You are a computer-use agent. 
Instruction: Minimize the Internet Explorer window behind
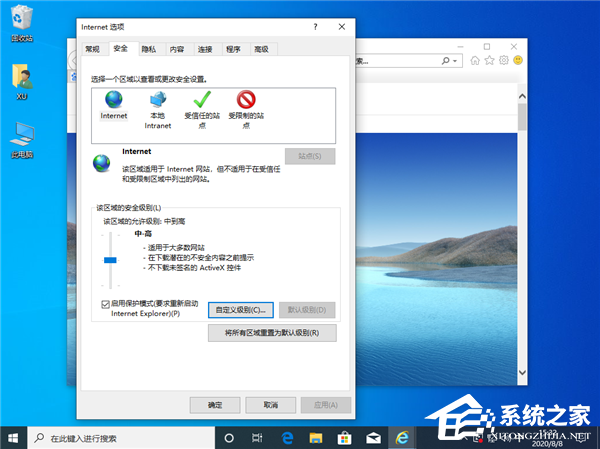point(460,47)
